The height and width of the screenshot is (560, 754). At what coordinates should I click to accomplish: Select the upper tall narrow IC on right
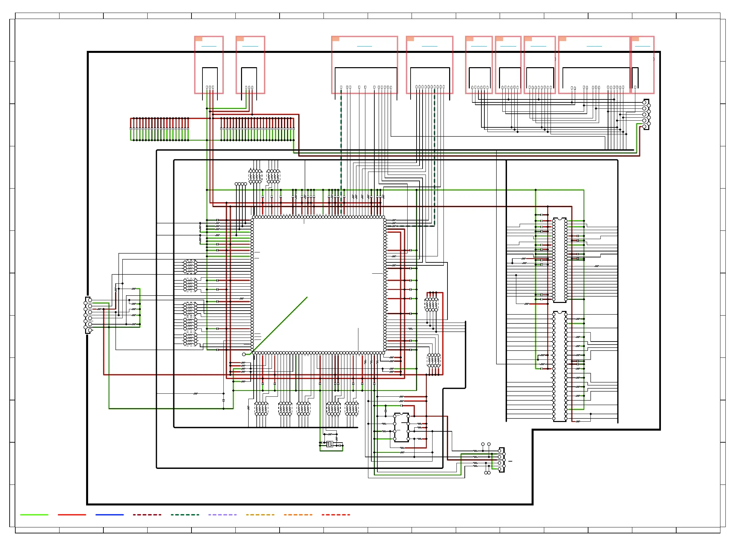point(560,260)
